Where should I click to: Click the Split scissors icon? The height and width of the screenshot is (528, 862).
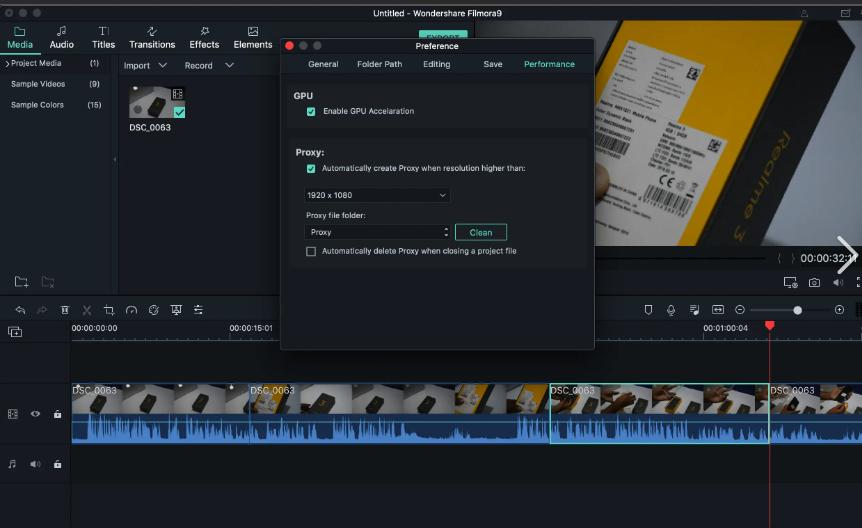tap(87, 310)
